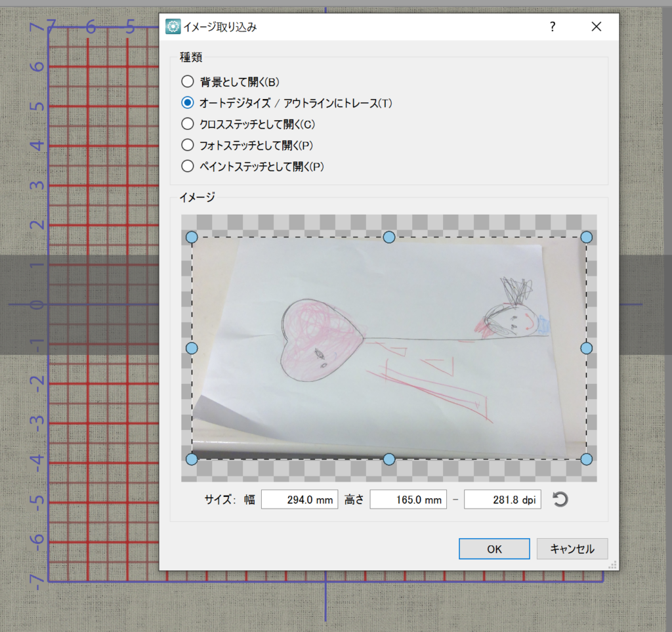Click the 高さ height input field
This screenshot has height=632, width=672.
pyautogui.click(x=408, y=500)
